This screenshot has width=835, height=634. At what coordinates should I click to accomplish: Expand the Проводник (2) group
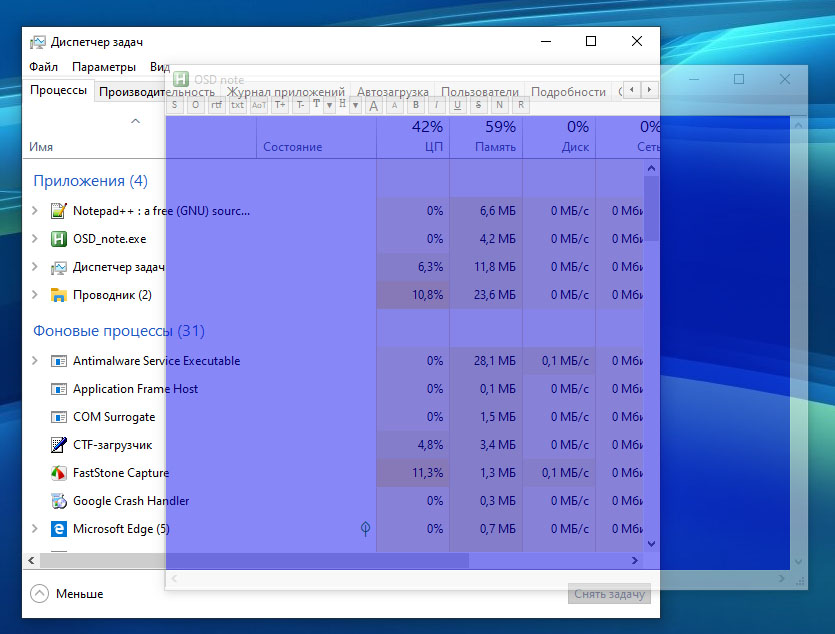tap(35, 294)
